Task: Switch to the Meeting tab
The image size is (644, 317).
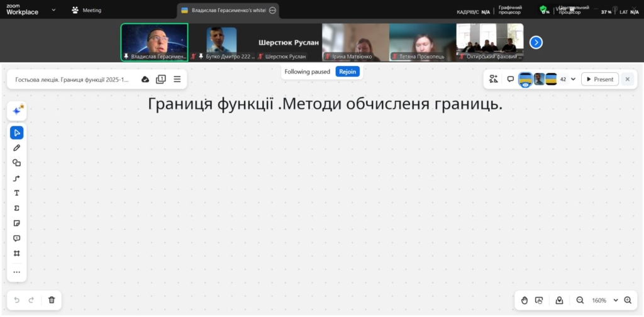Action: 86,10
